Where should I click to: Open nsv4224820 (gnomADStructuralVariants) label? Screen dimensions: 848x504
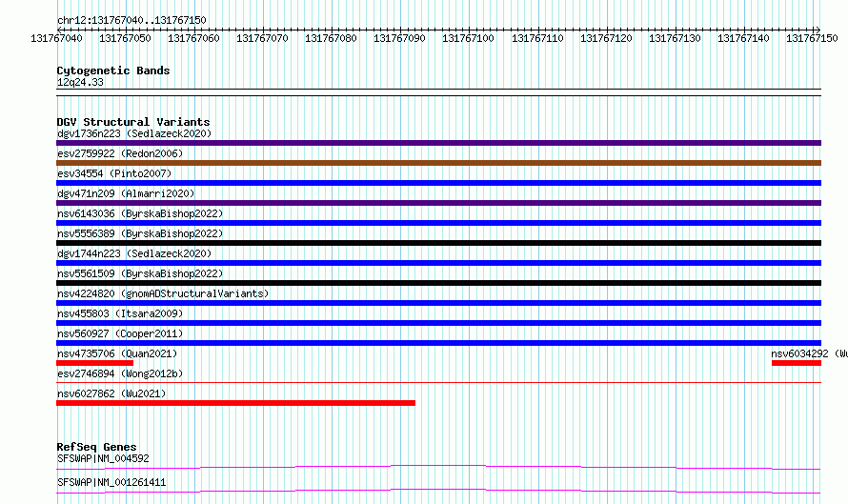pyautogui.click(x=163, y=293)
